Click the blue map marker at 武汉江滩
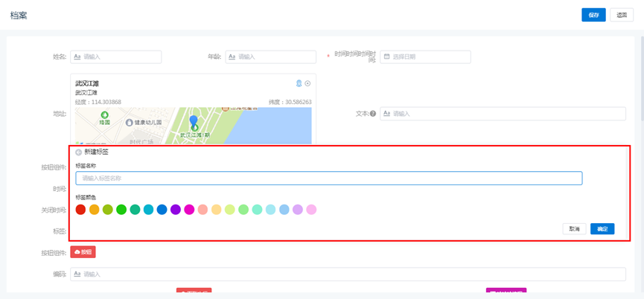This screenshot has height=299, width=644. pos(194,121)
